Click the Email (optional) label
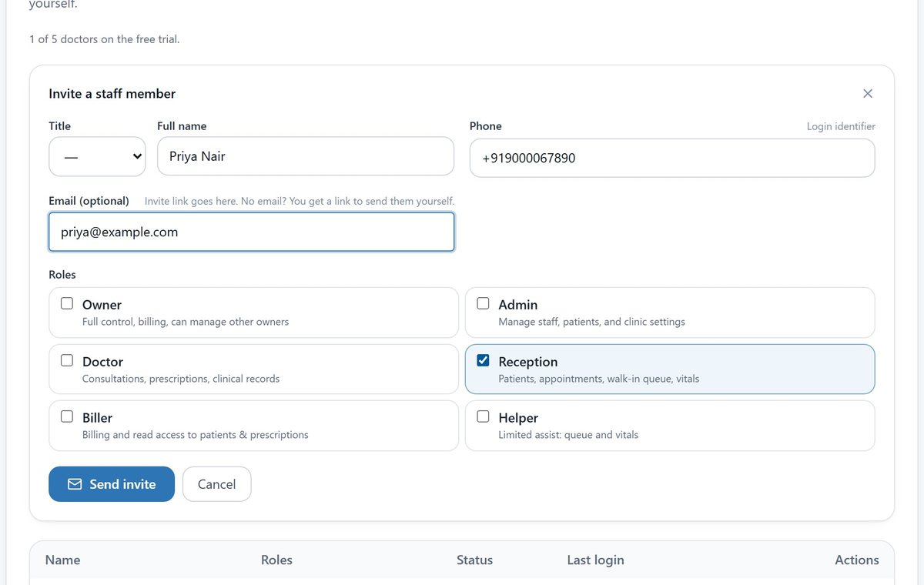The image size is (924, 585). 89,201
